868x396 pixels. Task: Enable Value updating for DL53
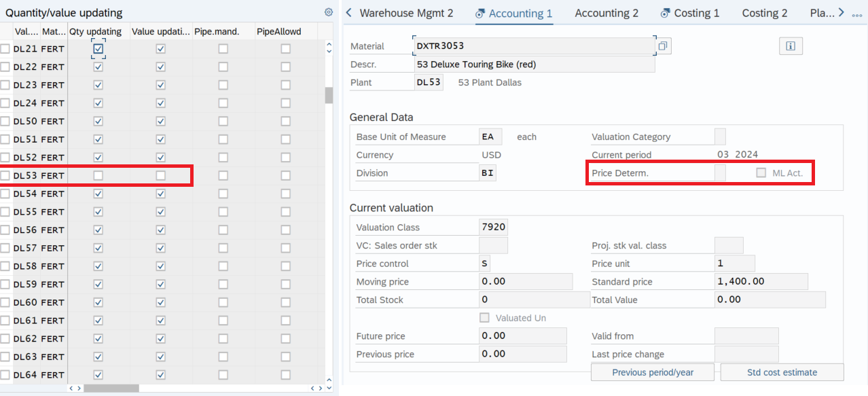point(161,175)
